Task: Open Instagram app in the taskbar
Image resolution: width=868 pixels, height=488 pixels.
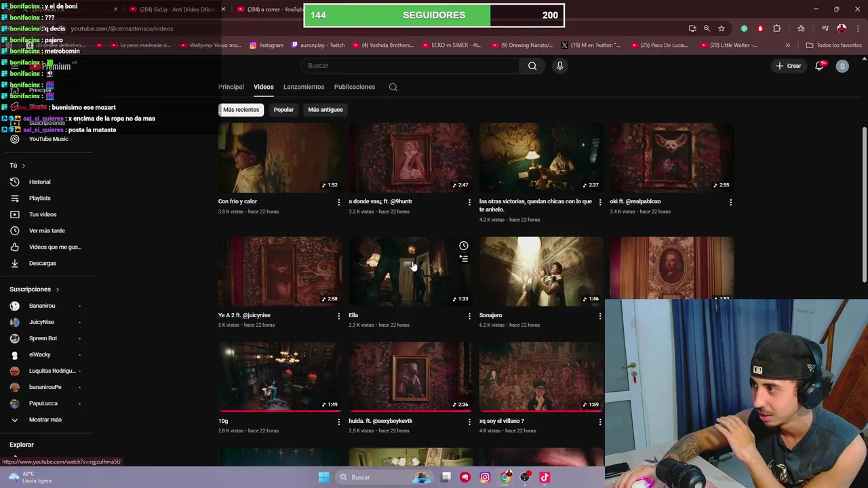Action: [485, 477]
